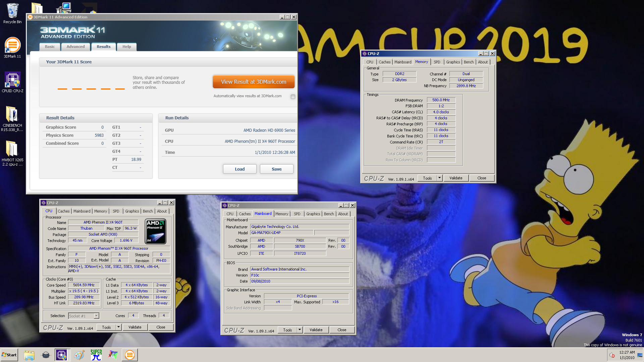The image size is (644, 362).
Task: Open Windows Explorer from the taskbar
Action: [29, 355]
